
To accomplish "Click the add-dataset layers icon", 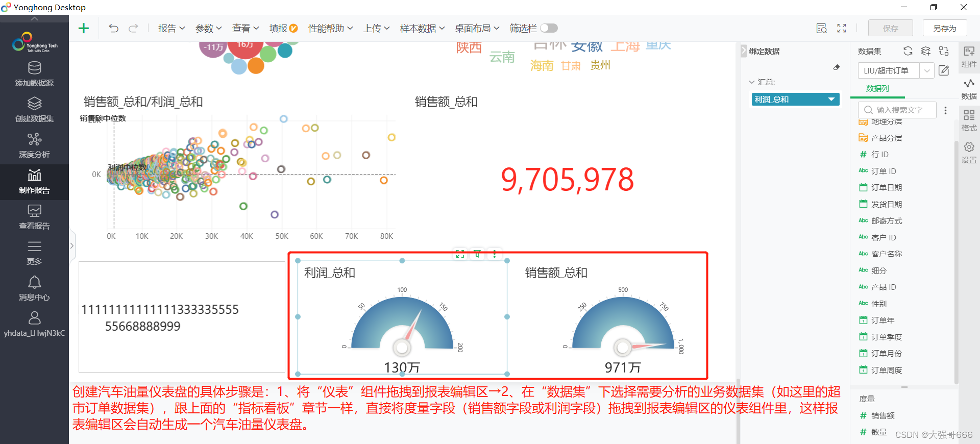I will pyautogui.click(x=925, y=51).
